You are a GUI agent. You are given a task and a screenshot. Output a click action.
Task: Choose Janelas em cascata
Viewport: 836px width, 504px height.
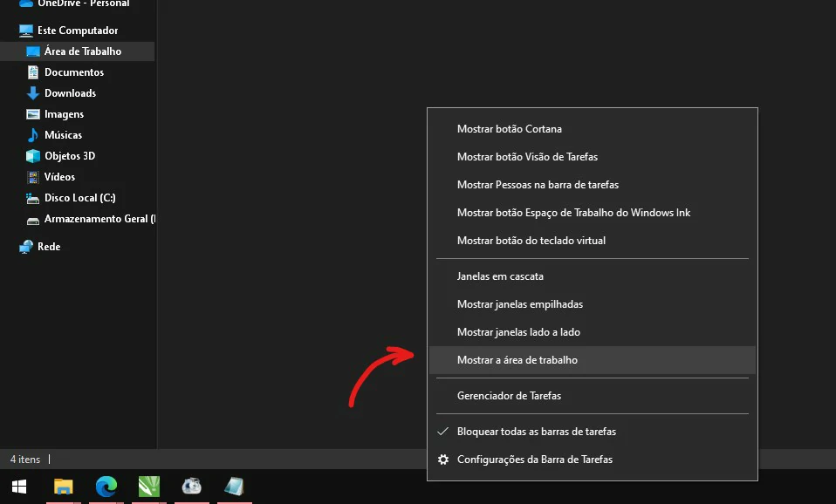click(x=593, y=276)
